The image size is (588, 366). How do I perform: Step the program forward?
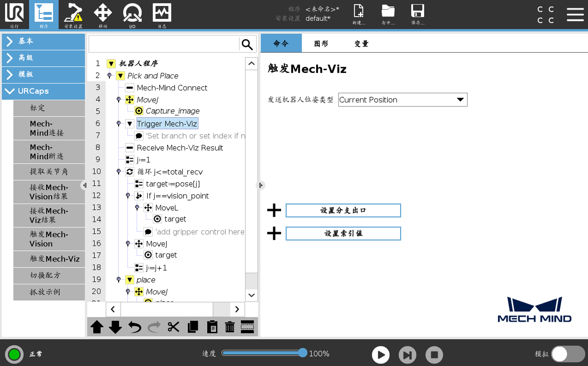(x=408, y=355)
